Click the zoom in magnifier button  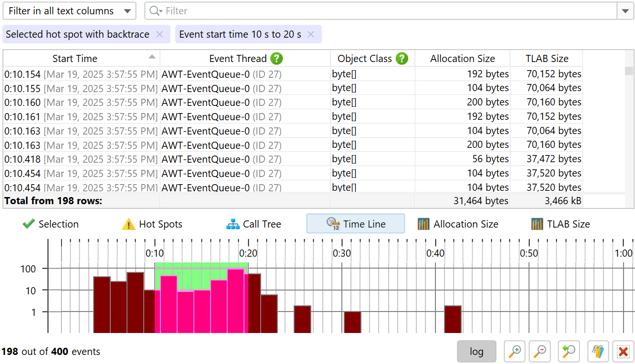pos(515,352)
